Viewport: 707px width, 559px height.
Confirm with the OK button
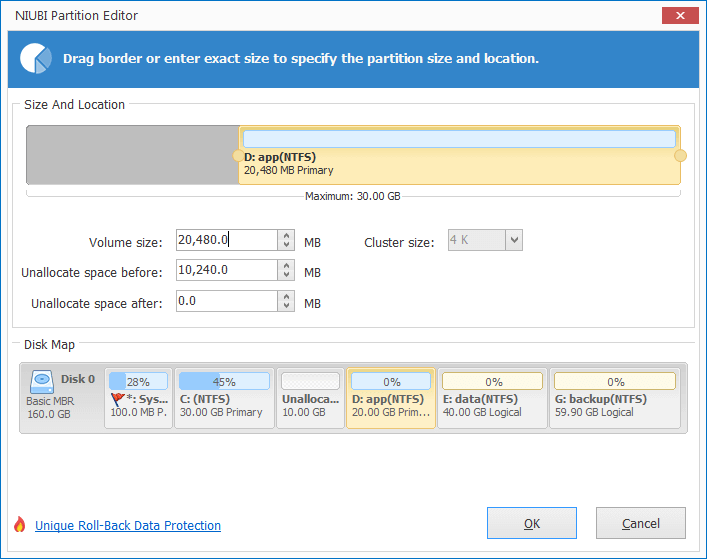click(532, 523)
